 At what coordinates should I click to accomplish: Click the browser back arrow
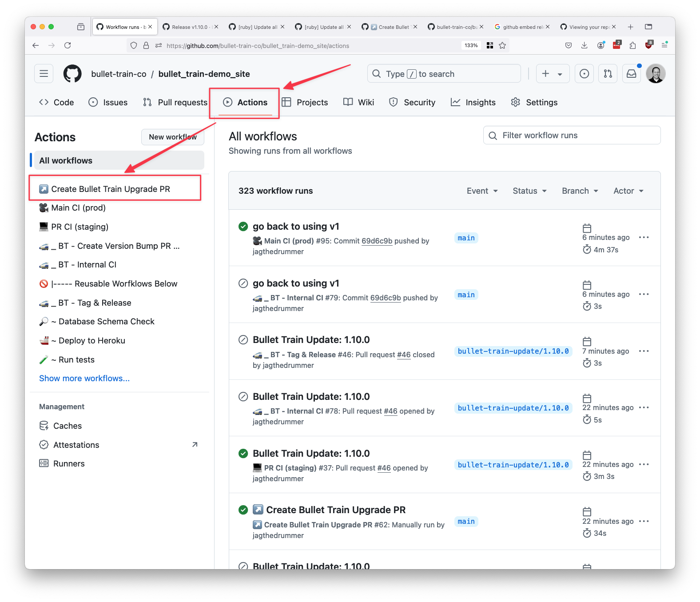tap(36, 45)
